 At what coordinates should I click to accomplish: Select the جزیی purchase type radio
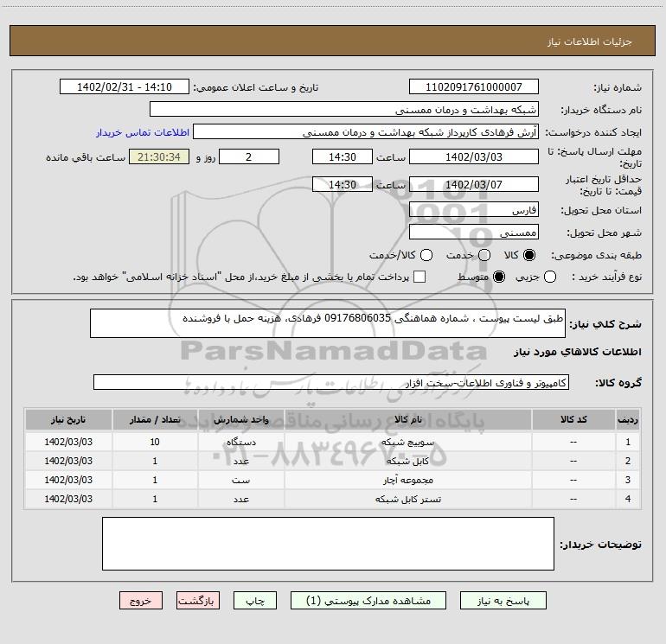549,277
